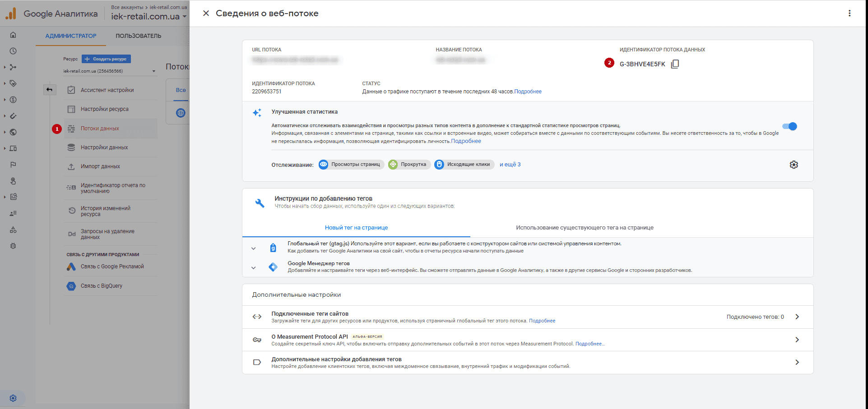Expand Acquisition section arrow in sidebar
Image resolution: width=868 pixels, height=409 pixels.
pos(5,67)
